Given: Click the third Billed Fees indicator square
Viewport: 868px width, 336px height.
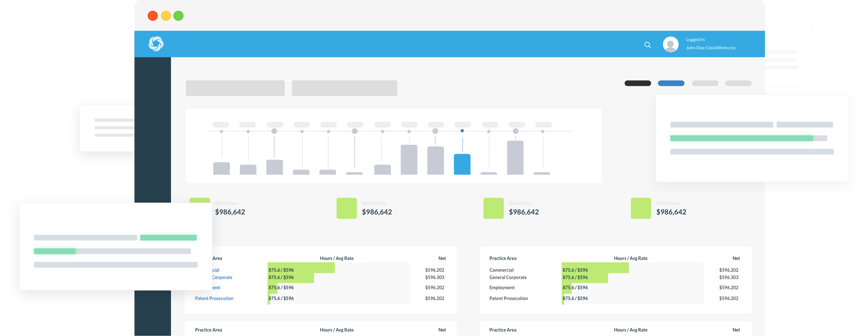Looking at the screenshot, I should click(x=493, y=208).
